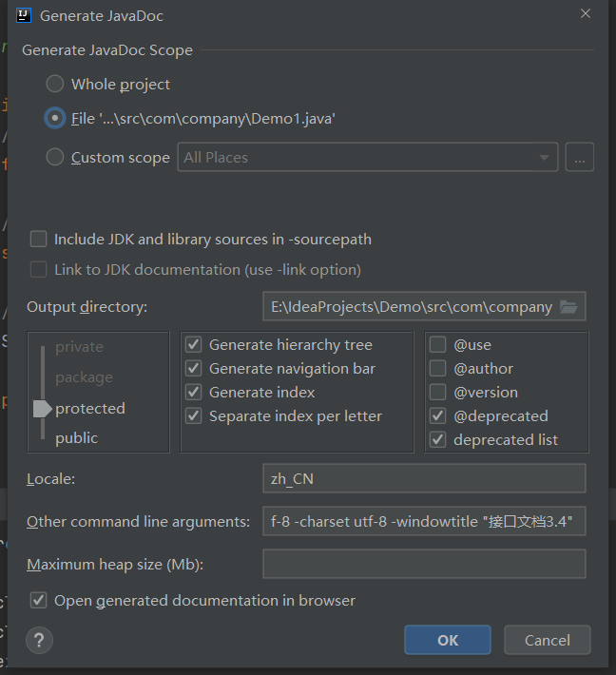Select the Whole project radio button
Viewport: 616px width, 675px height.
(x=55, y=84)
